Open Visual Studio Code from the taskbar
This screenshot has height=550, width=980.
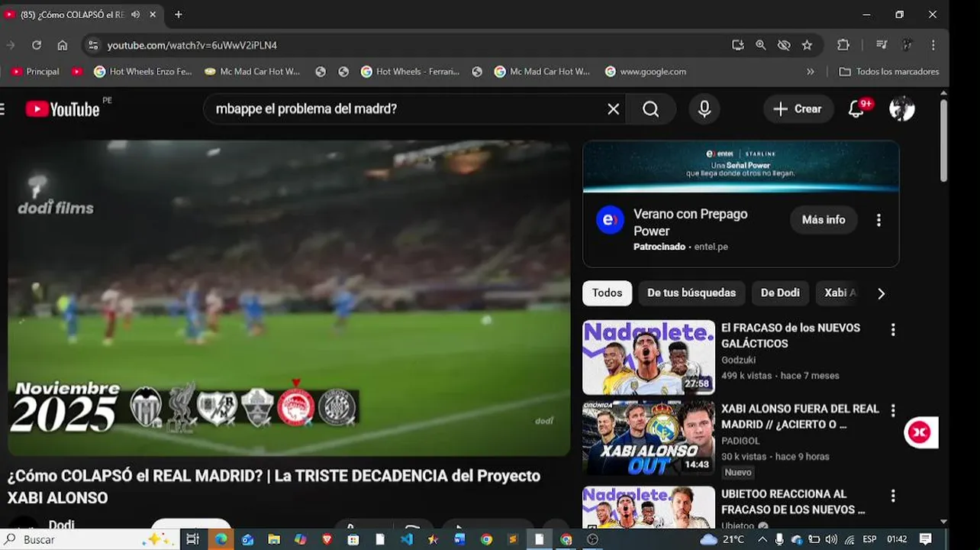click(406, 539)
